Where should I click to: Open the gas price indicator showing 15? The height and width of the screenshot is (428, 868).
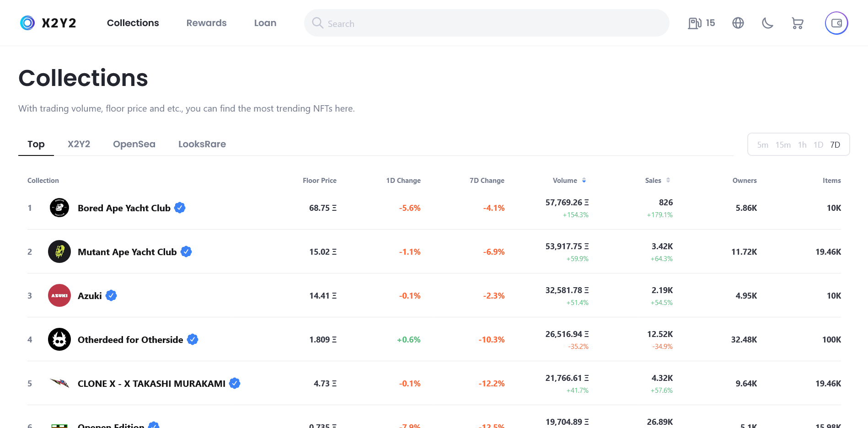[702, 23]
